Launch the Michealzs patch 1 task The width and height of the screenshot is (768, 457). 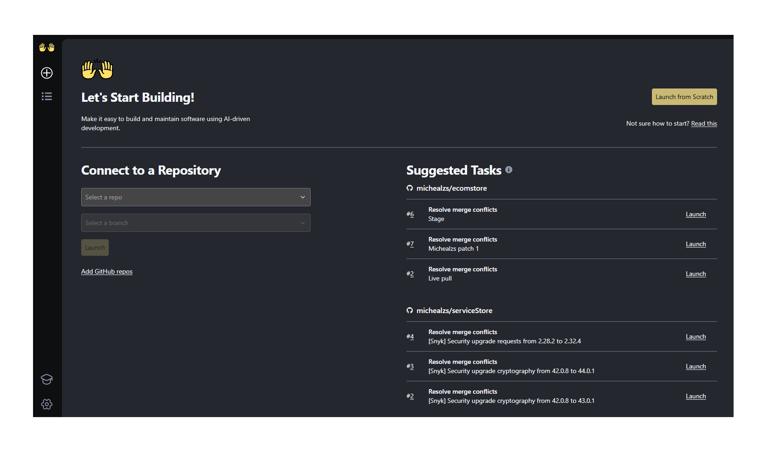click(x=695, y=244)
